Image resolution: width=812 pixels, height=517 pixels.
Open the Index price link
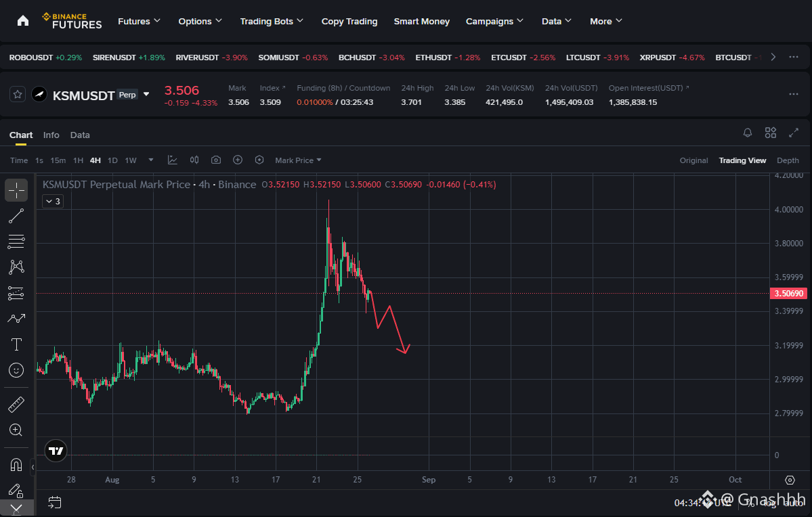[x=272, y=88]
